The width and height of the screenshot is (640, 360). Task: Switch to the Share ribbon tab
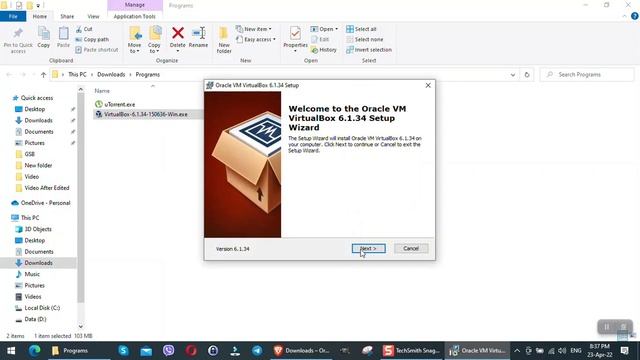click(67, 16)
